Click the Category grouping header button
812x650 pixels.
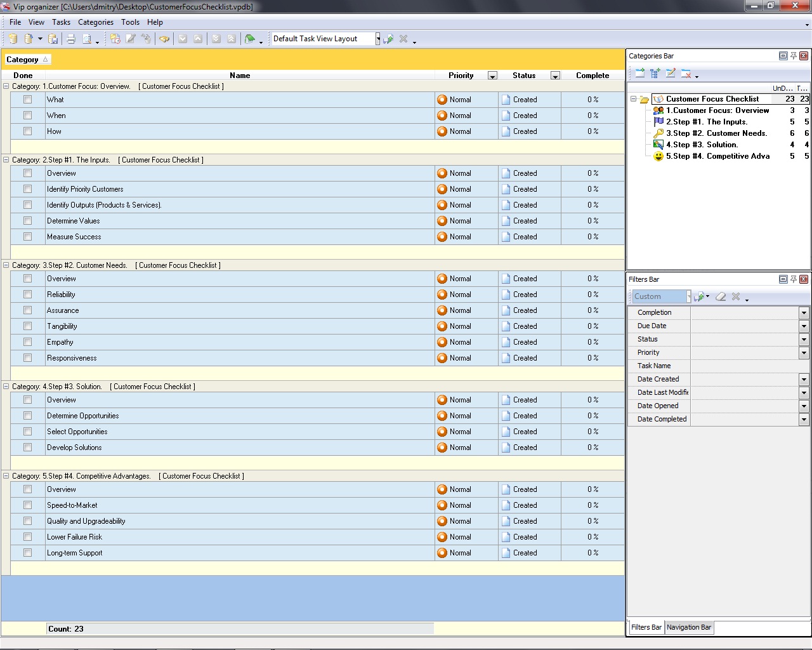pos(27,60)
